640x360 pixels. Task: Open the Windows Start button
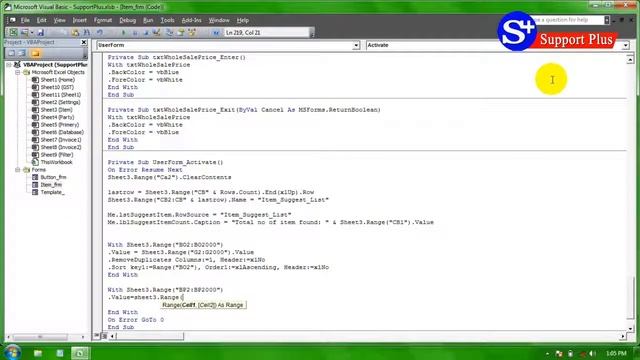pyautogui.click(x=12, y=352)
